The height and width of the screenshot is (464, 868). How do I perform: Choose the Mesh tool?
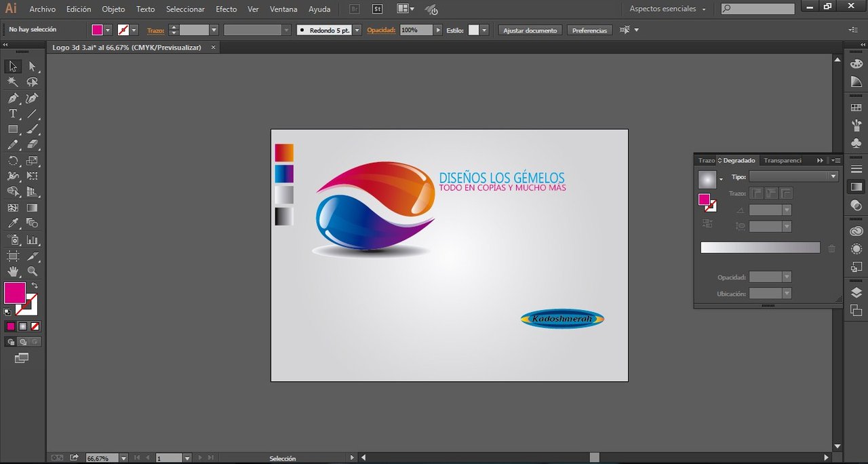pos(13,208)
